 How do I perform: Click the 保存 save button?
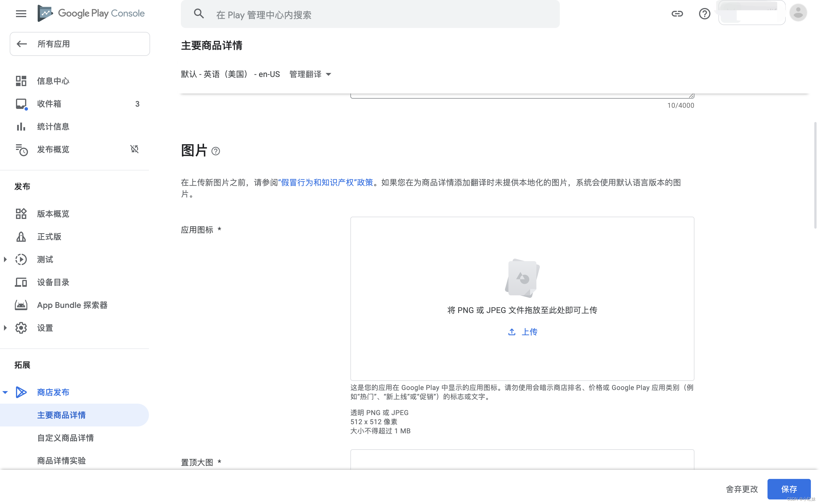[x=789, y=489]
